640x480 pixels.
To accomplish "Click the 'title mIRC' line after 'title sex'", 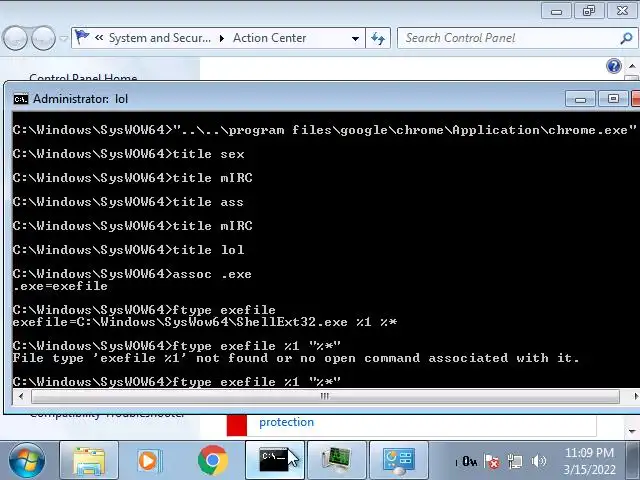I will 133,178.
